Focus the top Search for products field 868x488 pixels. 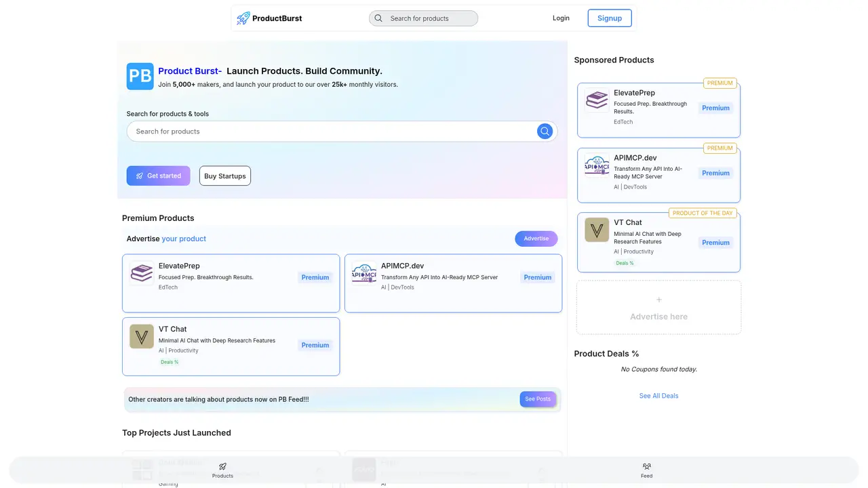click(423, 18)
